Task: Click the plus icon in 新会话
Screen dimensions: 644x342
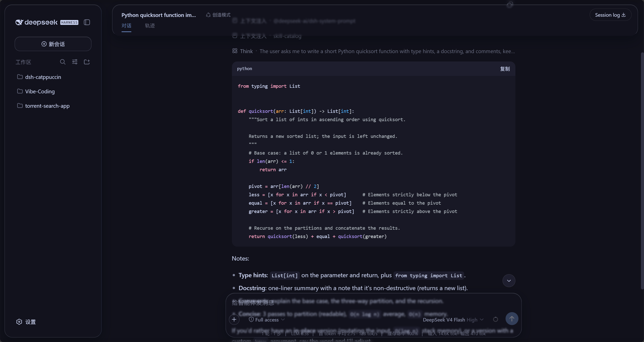Action: pos(44,44)
